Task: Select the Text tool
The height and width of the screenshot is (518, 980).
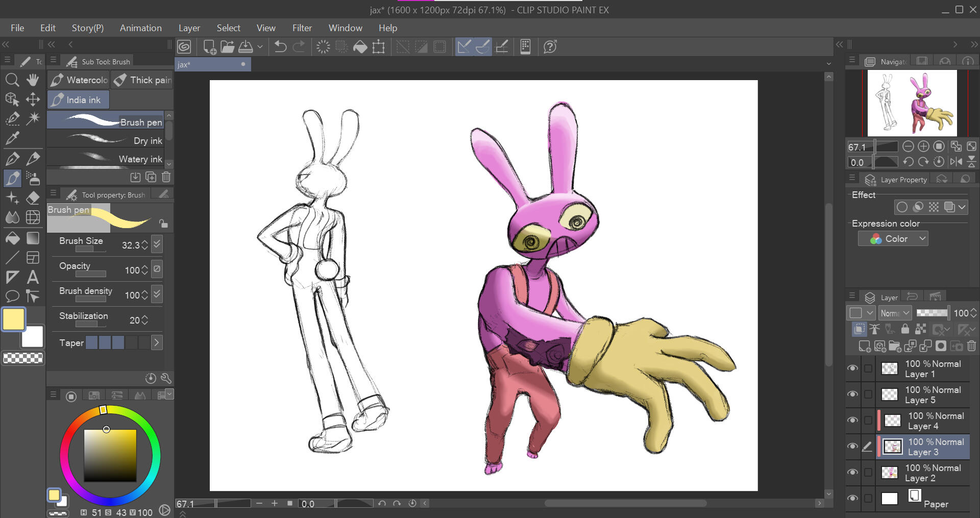Action: point(33,277)
